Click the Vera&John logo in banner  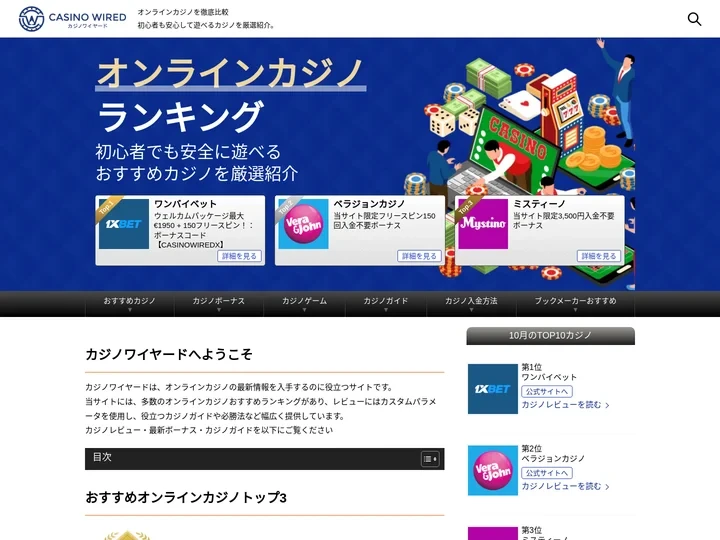pyautogui.click(x=303, y=224)
